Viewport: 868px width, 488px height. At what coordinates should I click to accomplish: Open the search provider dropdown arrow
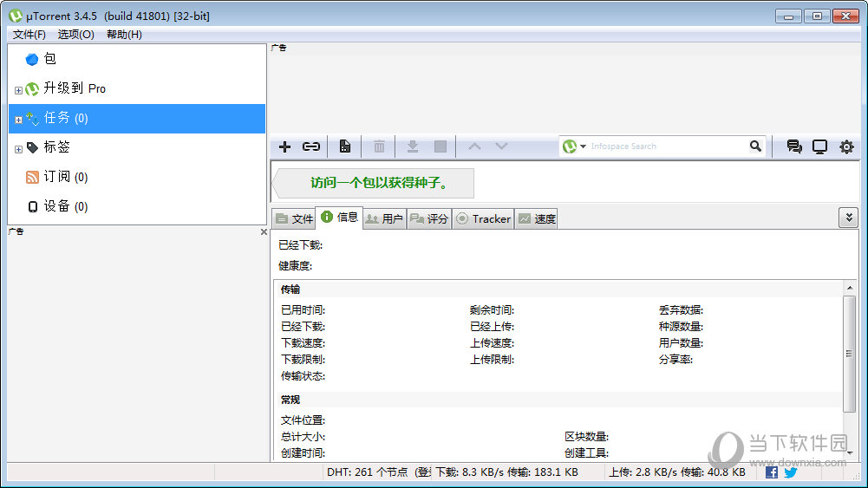click(583, 146)
